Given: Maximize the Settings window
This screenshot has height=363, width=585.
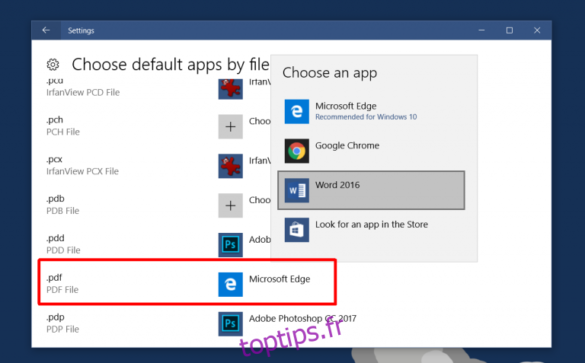Looking at the screenshot, I should pos(509,30).
